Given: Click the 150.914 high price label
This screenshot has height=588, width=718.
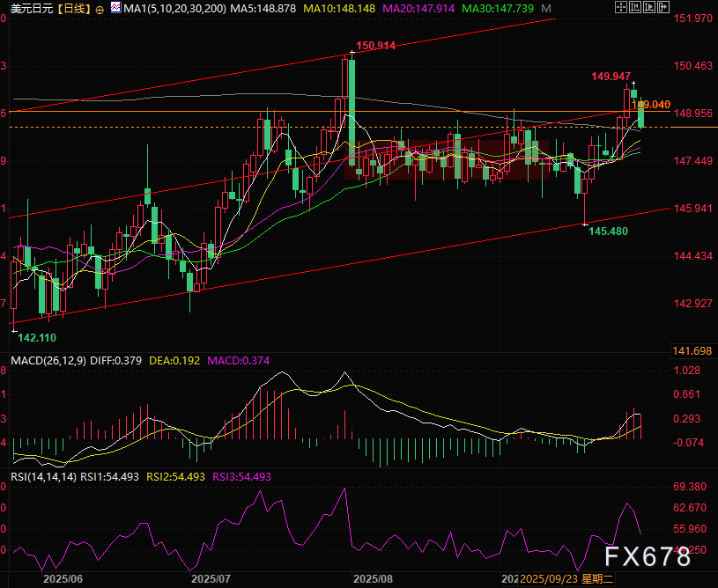Looking at the screenshot, I should click(x=374, y=45).
